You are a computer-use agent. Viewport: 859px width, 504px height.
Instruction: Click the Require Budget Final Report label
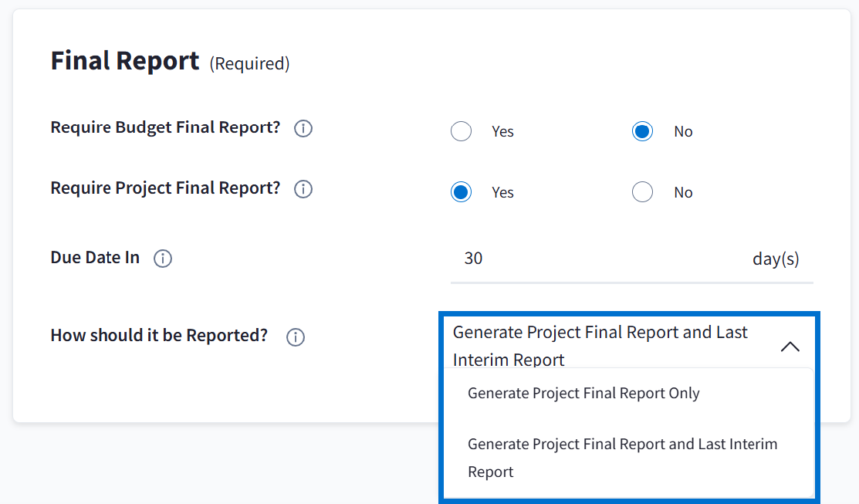[x=165, y=127]
